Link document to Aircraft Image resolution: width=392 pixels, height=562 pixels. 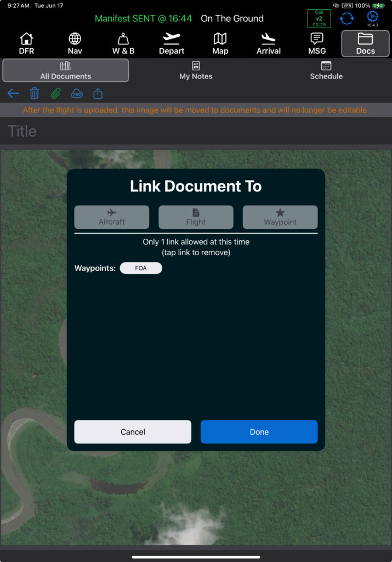click(112, 217)
